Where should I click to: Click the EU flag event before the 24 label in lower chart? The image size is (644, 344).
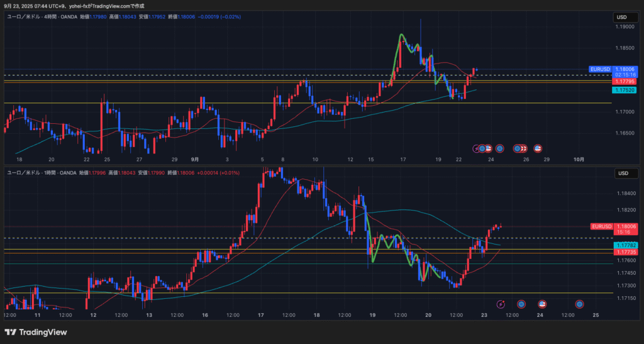tap(521, 304)
